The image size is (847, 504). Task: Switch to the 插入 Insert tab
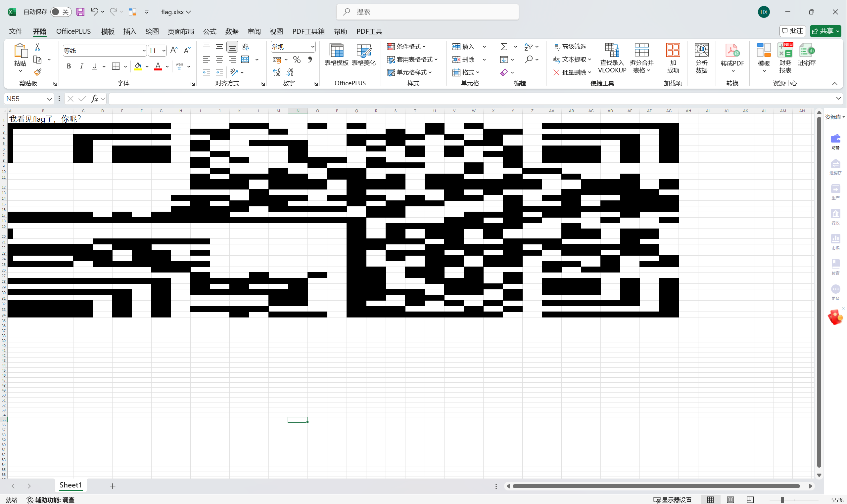point(130,31)
